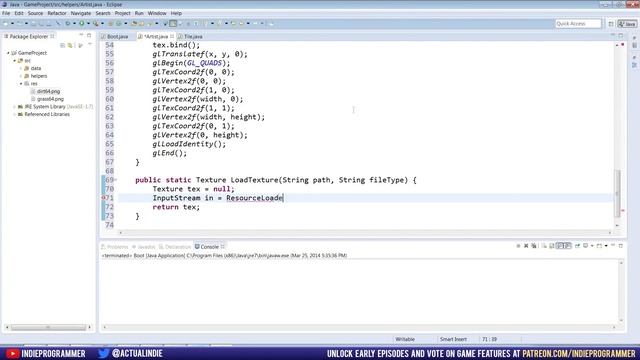
Task: Expand Referenced Libraries node
Action: [15, 115]
